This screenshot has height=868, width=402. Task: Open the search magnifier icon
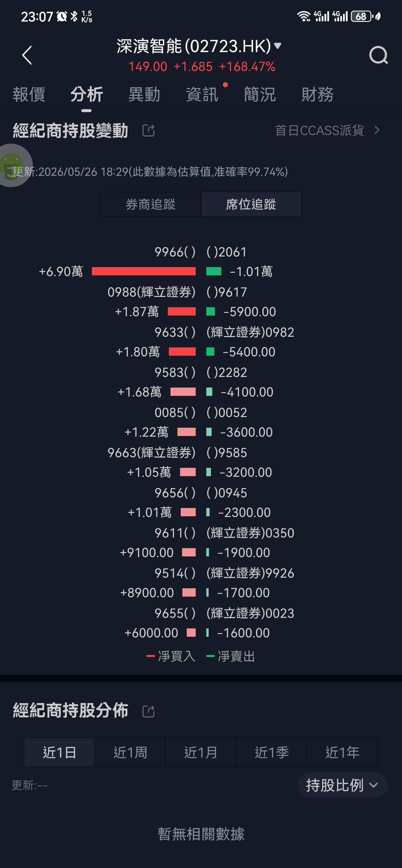coord(378,55)
